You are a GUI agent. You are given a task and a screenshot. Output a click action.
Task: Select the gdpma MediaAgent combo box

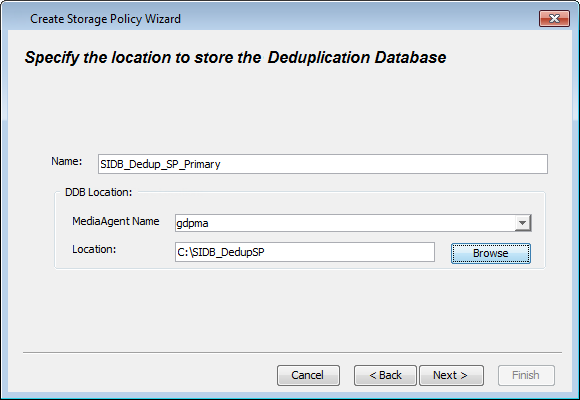353,223
